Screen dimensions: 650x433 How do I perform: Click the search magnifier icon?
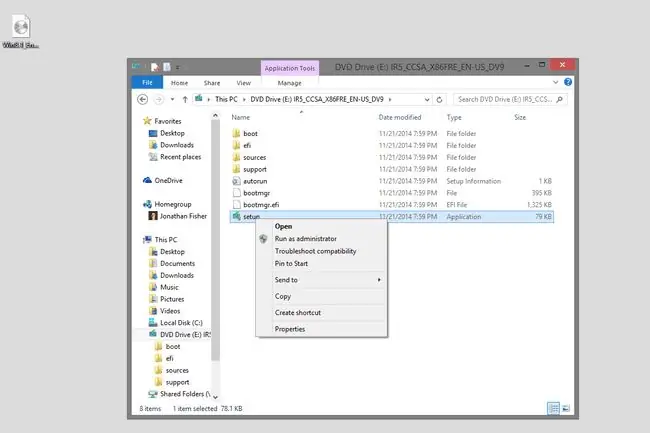pos(560,99)
